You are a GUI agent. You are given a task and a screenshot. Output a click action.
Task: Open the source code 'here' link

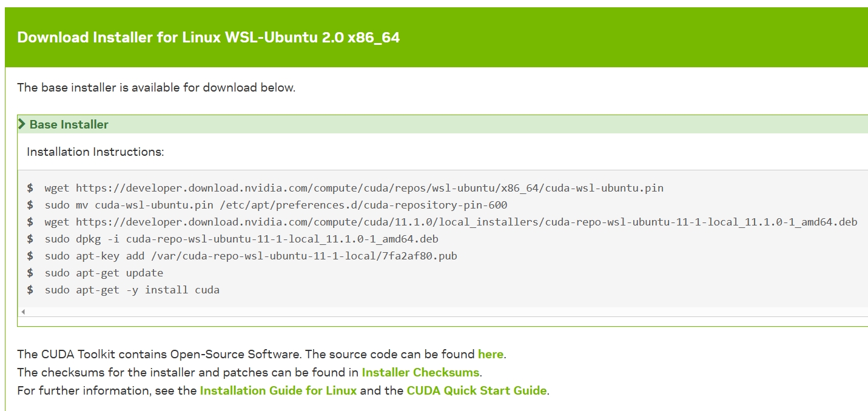pyautogui.click(x=490, y=354)
